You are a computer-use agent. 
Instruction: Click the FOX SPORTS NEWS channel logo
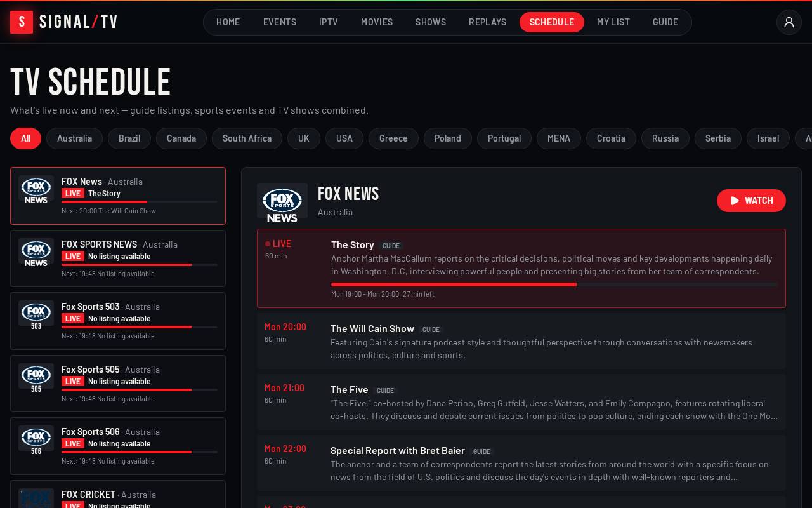tap(36, 253)
